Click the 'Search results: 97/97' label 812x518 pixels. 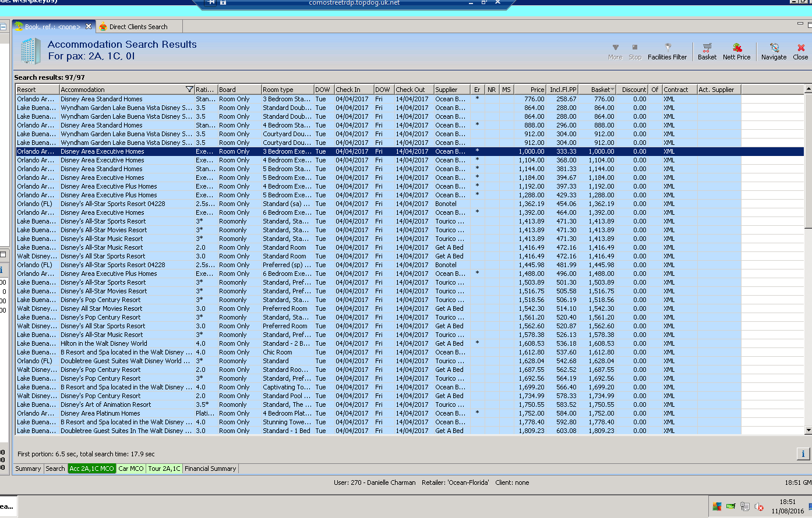pyautogui.click(x=50, y=77)
